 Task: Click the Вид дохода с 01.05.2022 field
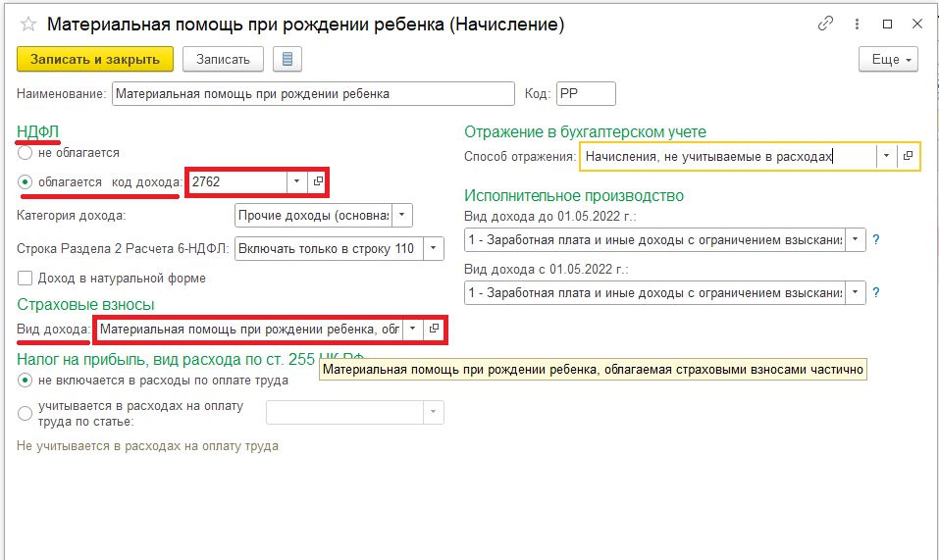pos(654,293)
